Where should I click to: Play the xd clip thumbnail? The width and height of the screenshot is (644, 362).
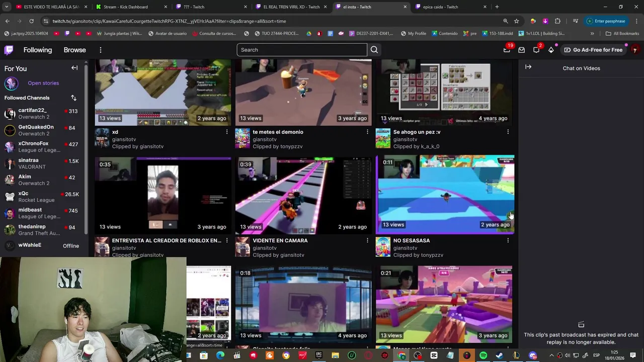coord(163,93)
